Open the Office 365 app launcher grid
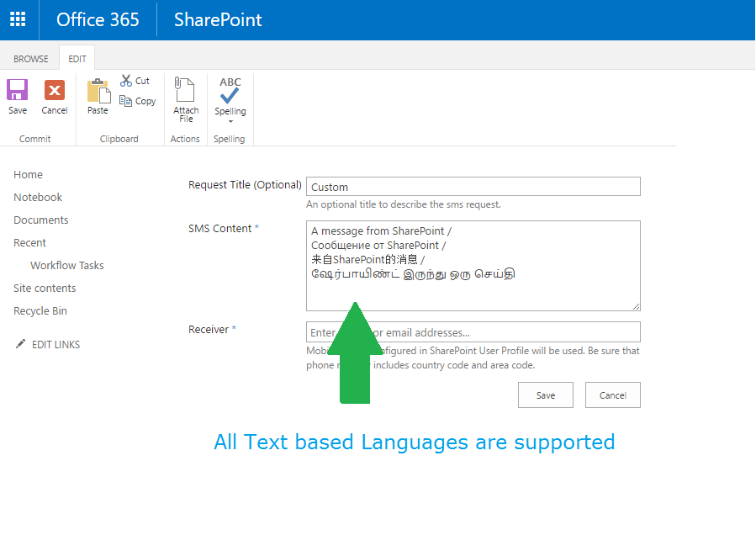This screenshot has height=551, width=756. point(18,19)
